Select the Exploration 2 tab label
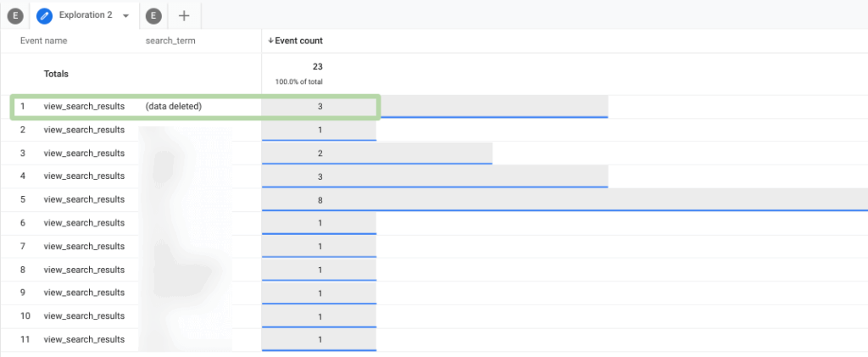 click(86, 15)
